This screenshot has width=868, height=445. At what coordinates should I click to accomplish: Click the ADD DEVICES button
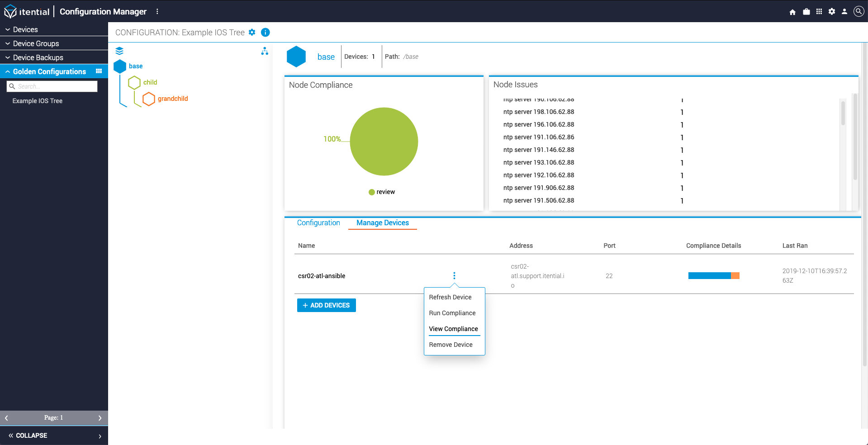click(x=327, y=305)
